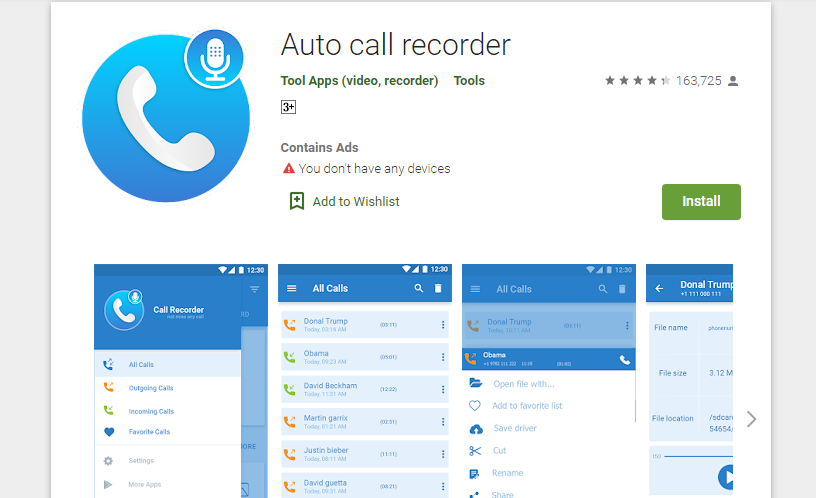
Task: Click the gear icon beside Settings
Action: [108, 461]
